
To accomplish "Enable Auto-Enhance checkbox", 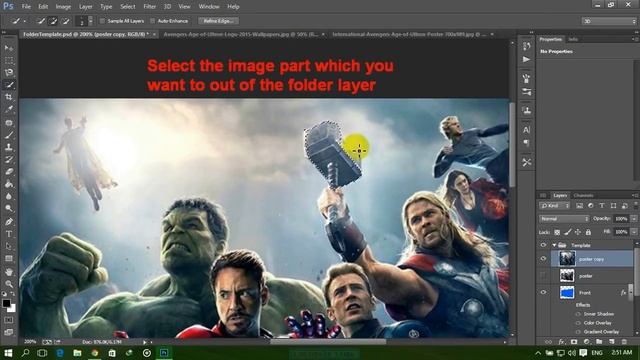I will [153, 21].
